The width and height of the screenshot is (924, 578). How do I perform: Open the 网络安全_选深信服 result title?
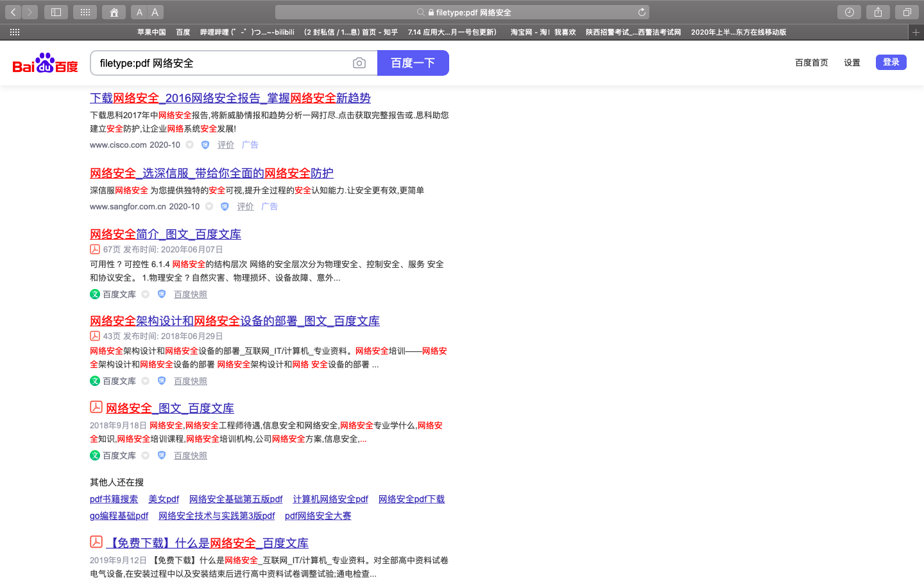[212, 173]
